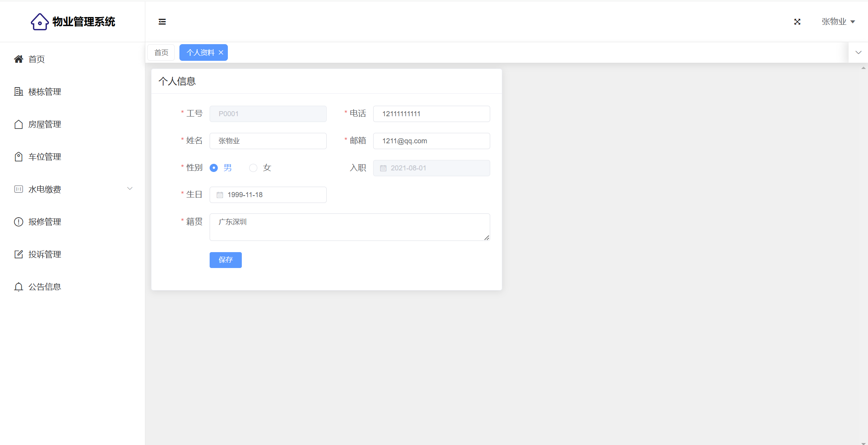868x445 pixels.
Task: Click the 公告信息 bell icon
Action: pos(19,287)
